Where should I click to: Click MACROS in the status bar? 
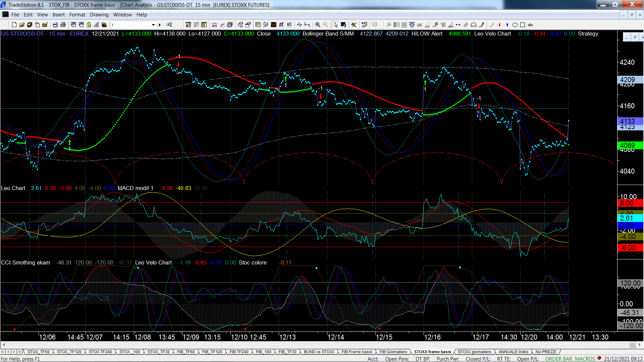(585, 359)
